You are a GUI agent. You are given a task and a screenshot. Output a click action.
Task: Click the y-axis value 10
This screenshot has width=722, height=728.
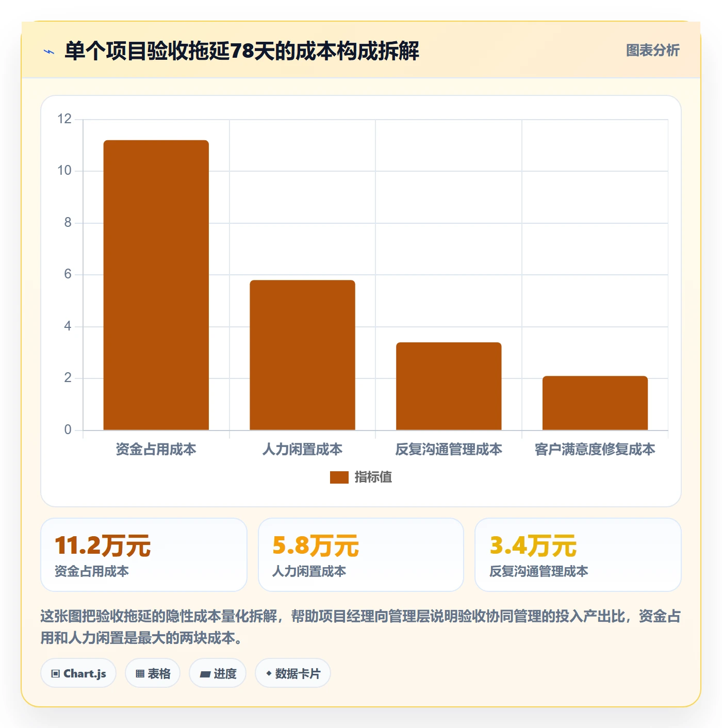64,171
